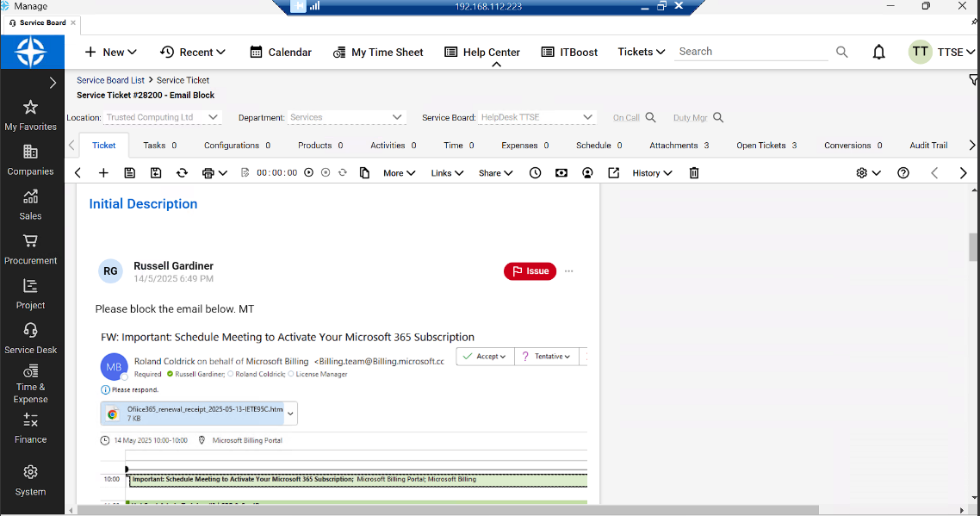Click the search magnifier icon
This screenshot has height=516, width=980.
point(842,52)
